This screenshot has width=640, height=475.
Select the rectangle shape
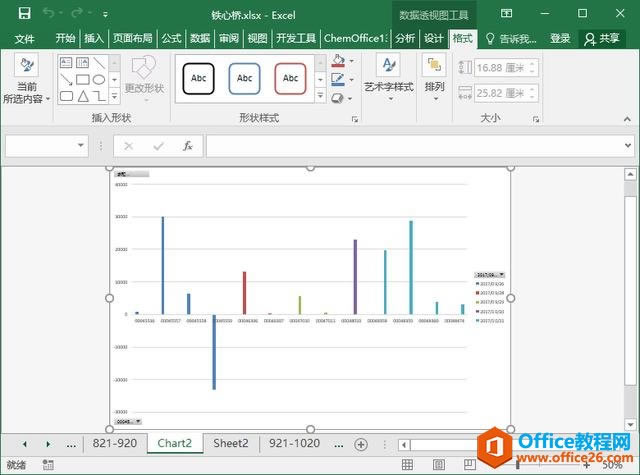tap(82, 80)
